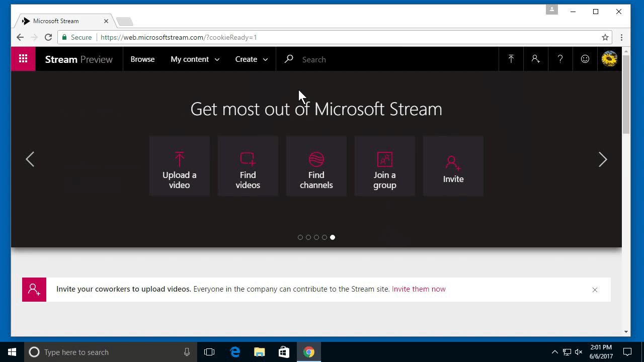
Task: Switch to the Browse menu item
Action: coord(142,59)
